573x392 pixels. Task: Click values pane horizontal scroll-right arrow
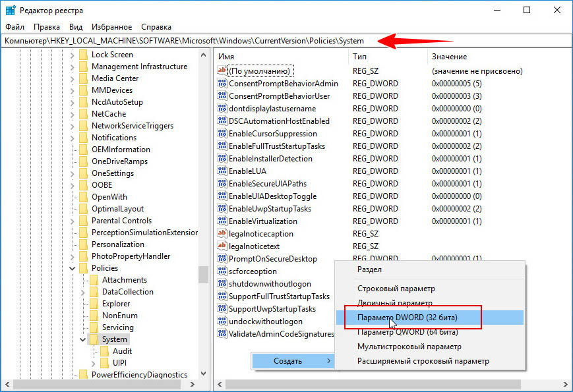(x=565, y=384)
